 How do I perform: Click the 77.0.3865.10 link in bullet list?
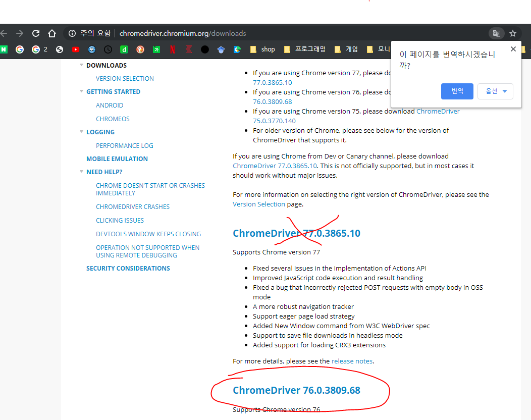[272, 83]
